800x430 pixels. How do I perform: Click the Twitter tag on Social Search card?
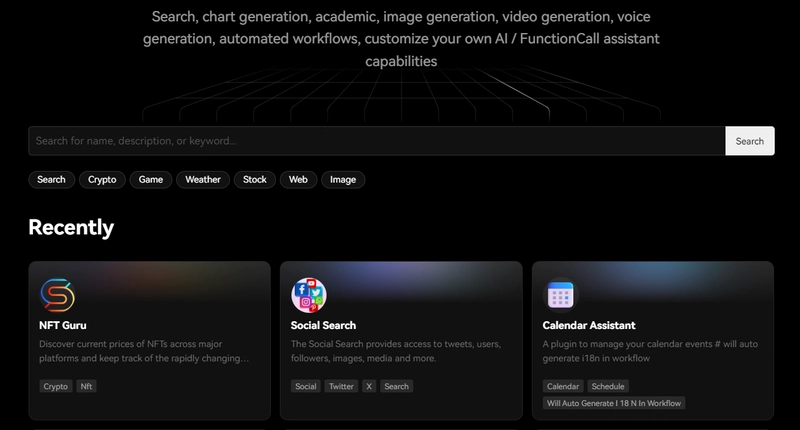coord(341,386)
